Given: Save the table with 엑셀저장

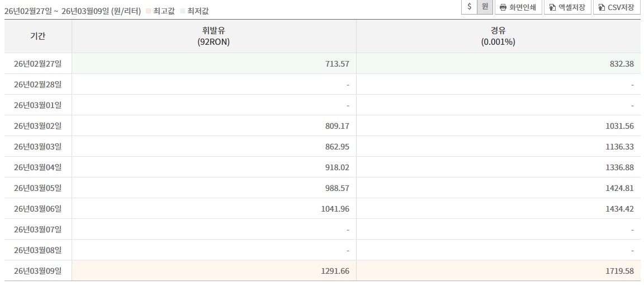Looking at the screenshot, I should [567, 7].
